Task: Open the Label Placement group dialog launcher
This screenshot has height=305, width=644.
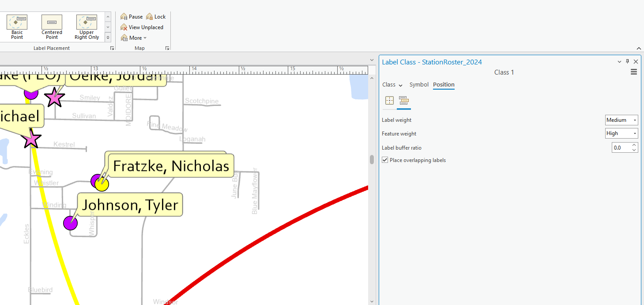Action: pyautogui.click(x=112, y=48)
